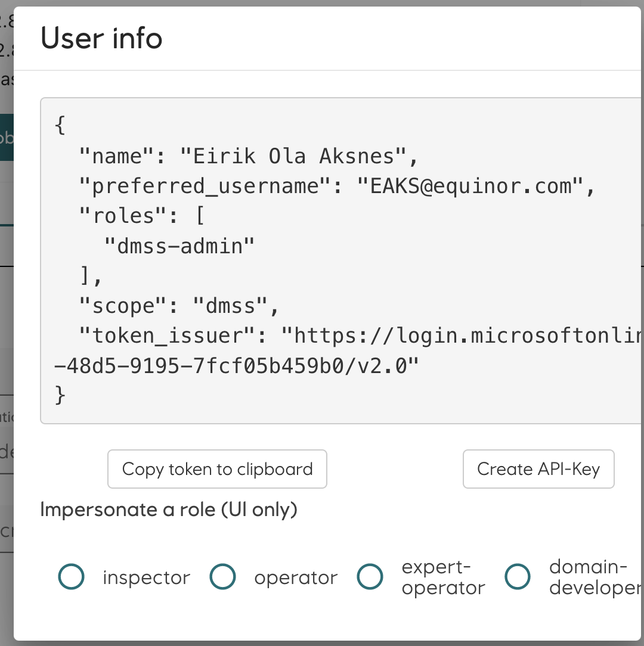Screen dimensions: 644x646
Task: Click the User info dialog title
Action: coord(101,38)
